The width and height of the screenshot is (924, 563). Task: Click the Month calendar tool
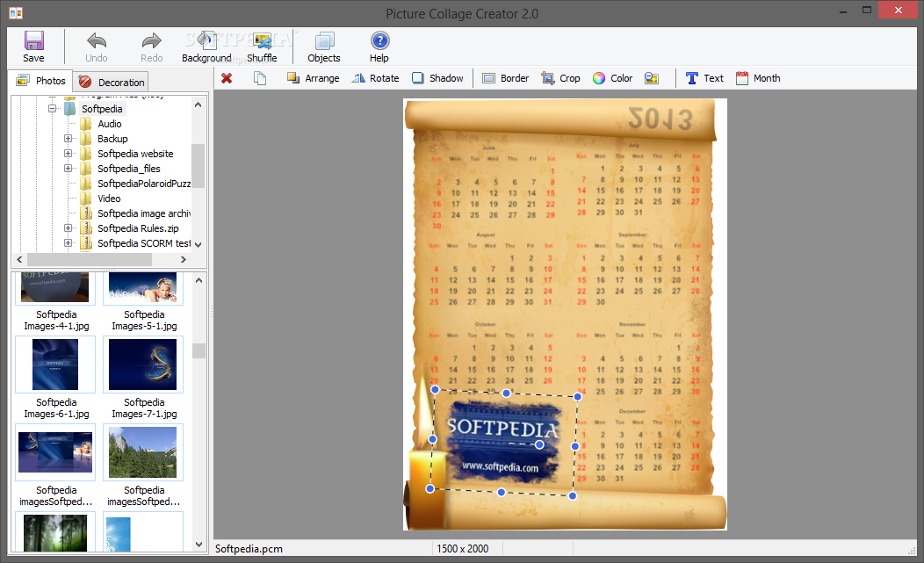[x=758, y=78]
